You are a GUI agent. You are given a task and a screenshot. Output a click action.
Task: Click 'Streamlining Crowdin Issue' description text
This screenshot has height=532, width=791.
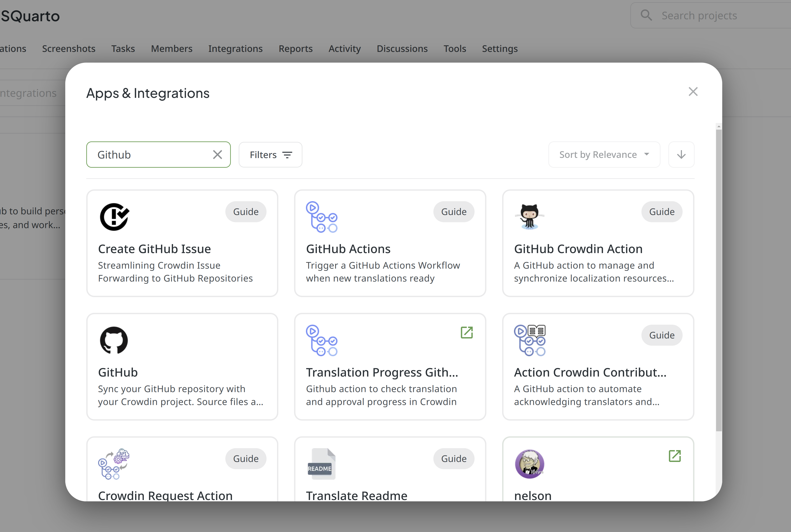[x=175, y=272]
